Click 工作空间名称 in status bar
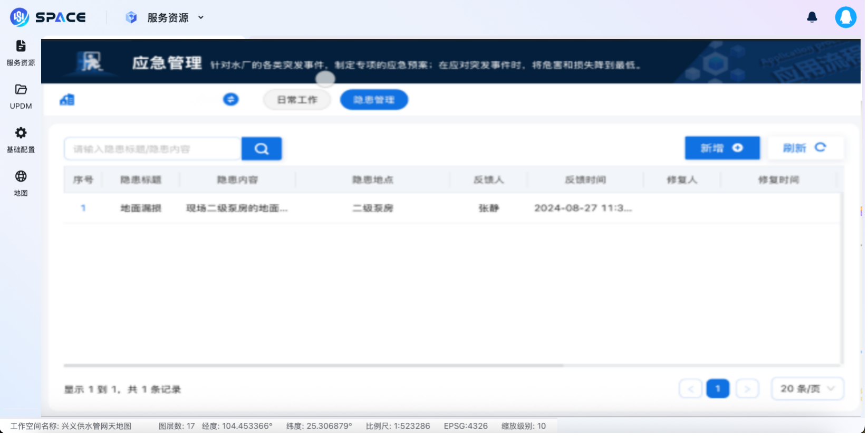 point(71,426)
